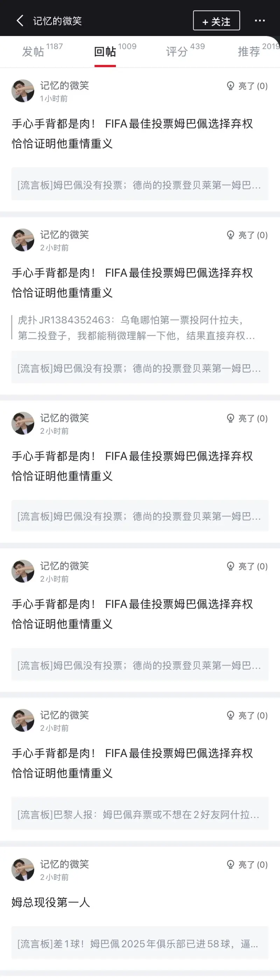This screenshot has width=280, height=980.
Task: Follow user with the 关注 button
Action: [x=216, y=21]
